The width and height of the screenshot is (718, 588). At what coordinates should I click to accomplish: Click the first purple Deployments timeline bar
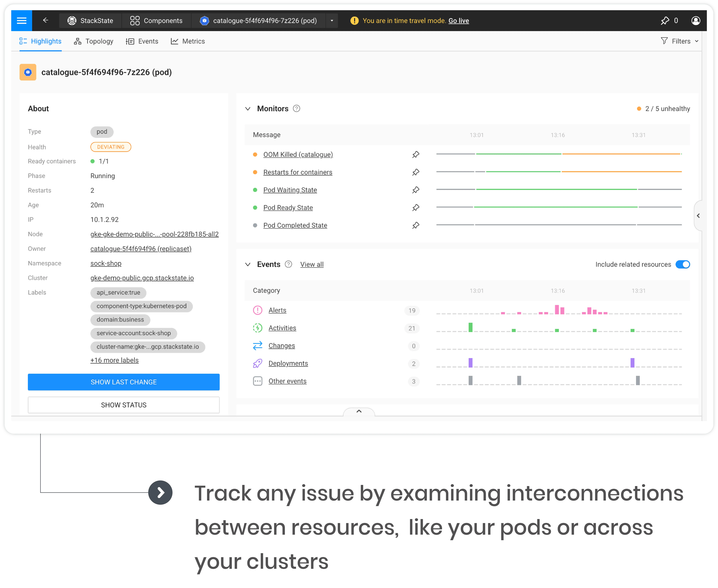tap(470, 363)
